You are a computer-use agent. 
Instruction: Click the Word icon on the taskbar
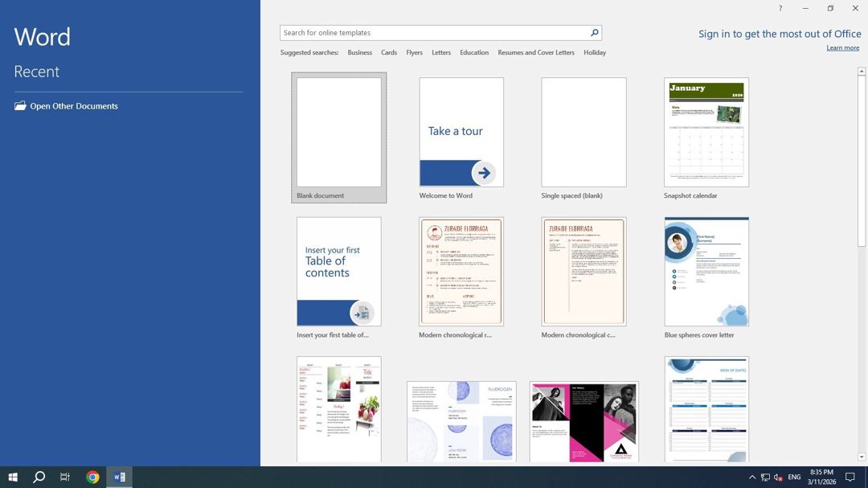click(119, 477)
